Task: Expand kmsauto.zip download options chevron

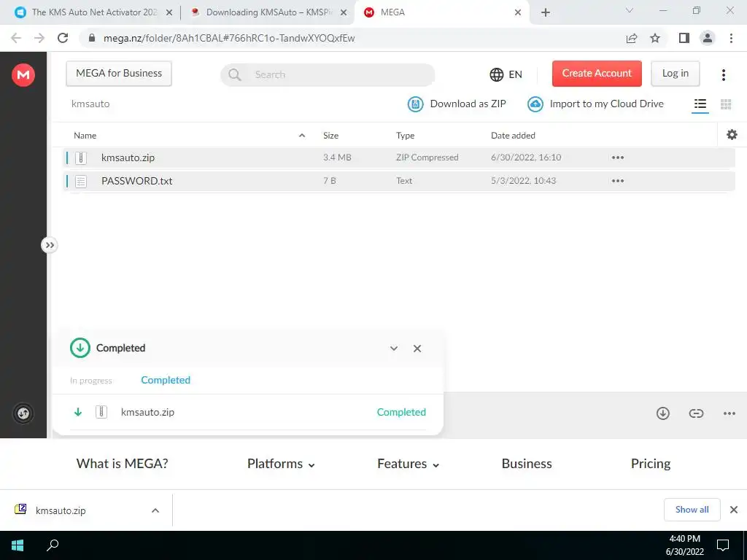Action: [x=155, y=510]
